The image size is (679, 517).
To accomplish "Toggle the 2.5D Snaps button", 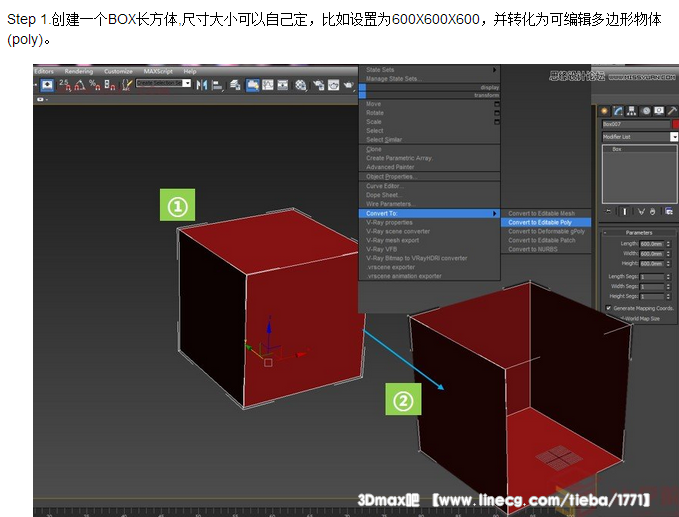I will pos(65,84).
